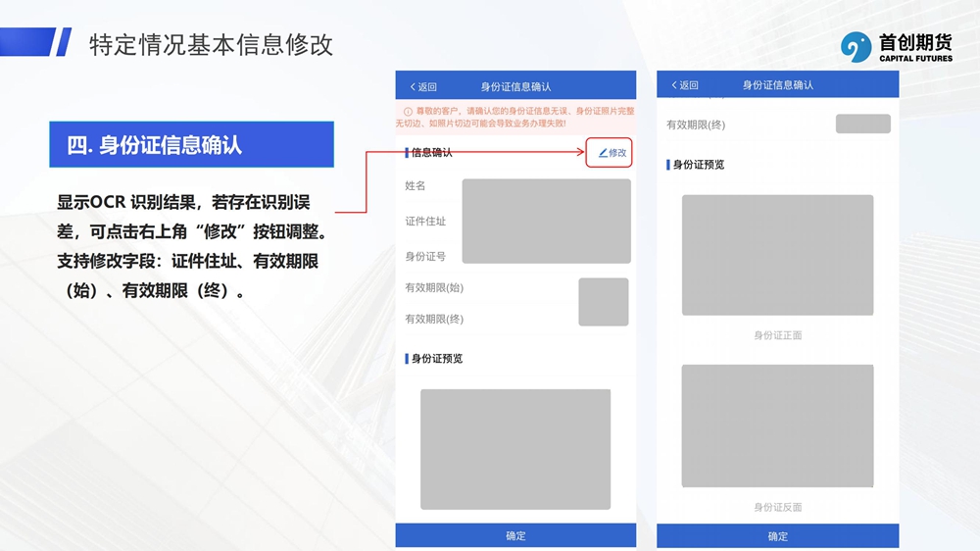Select the 身份证号 field label
The image size is (980, 551).
click(425, 257)
